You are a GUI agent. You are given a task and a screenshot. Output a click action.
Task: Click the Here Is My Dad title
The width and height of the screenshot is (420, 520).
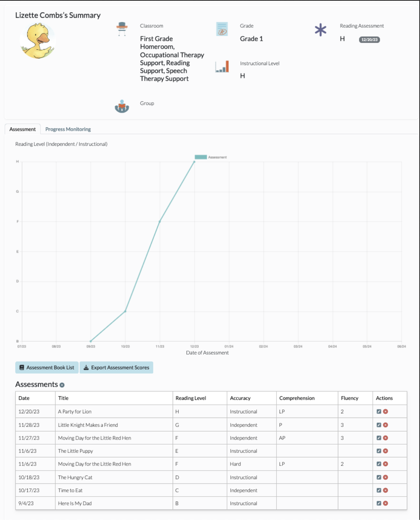[x=114, y=503]
